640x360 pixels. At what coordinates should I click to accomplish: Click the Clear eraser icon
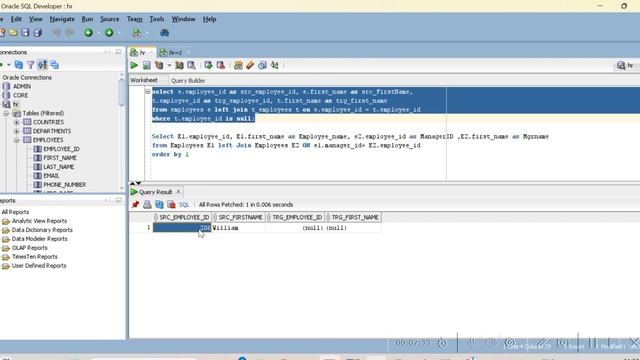point(250,65)
